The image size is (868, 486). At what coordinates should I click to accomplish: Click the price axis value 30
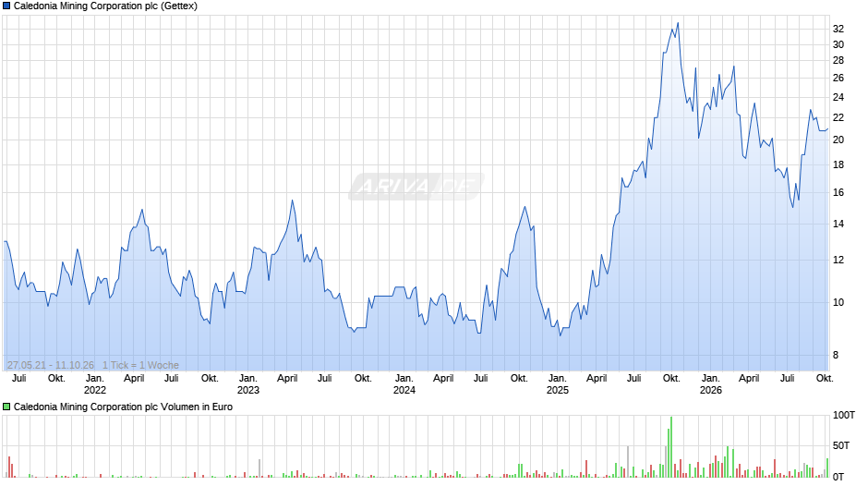coord(838,45)
